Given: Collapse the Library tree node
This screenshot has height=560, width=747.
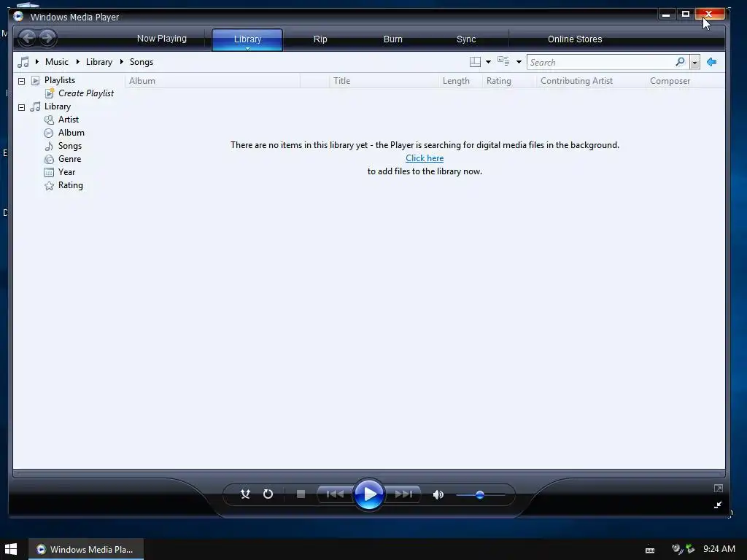Looking at the screenshot, I should pos(21,107).
